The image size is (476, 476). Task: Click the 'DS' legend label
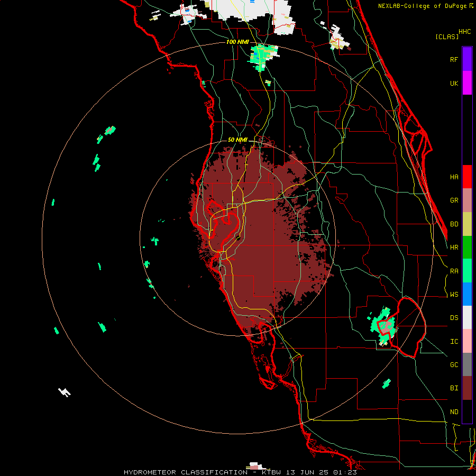click(454, 318)
